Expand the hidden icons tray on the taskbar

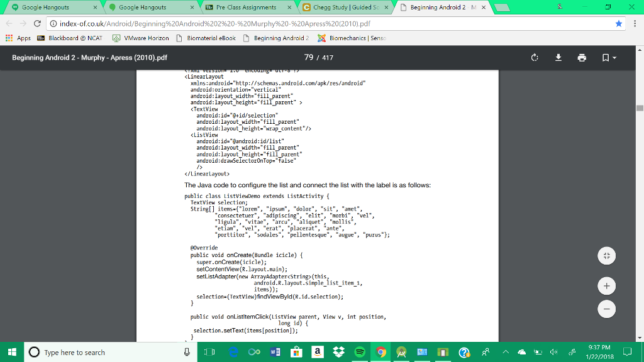tap(505, 352)
